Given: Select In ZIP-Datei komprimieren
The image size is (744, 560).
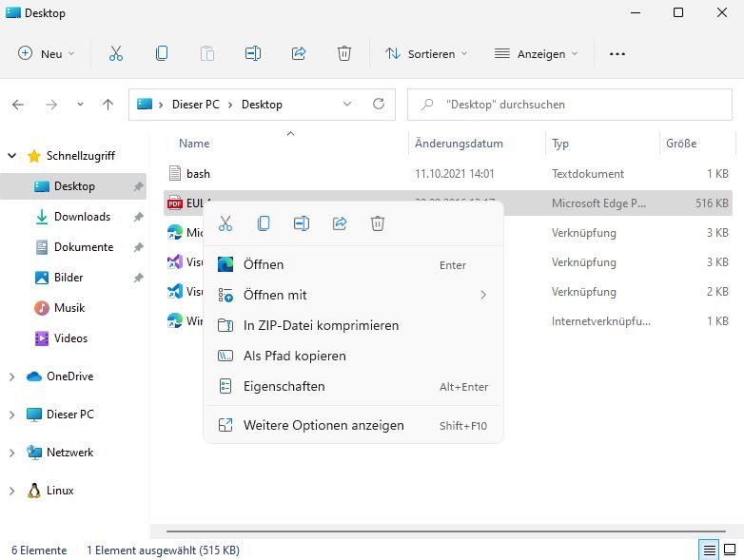Looking at the screenshot, I should coord(353,325).
